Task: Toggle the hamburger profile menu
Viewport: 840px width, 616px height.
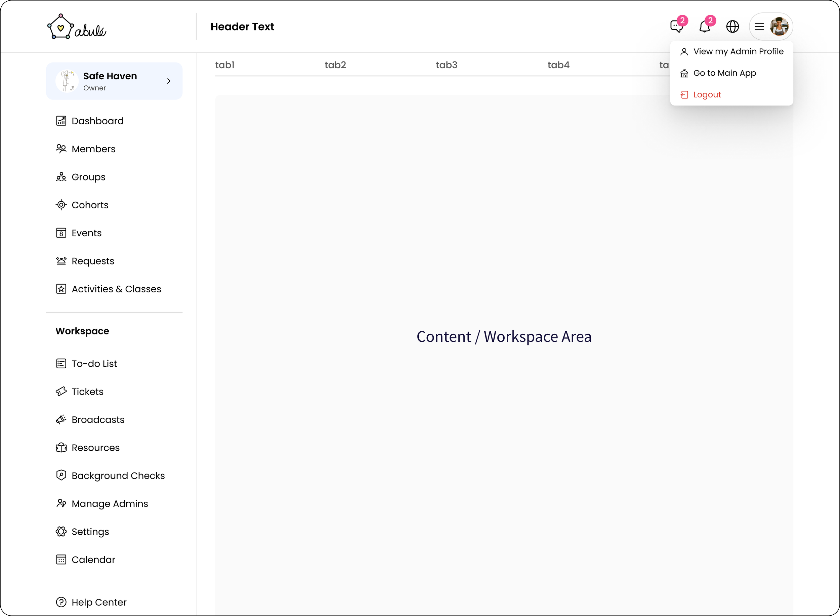Action: [759, 27]
